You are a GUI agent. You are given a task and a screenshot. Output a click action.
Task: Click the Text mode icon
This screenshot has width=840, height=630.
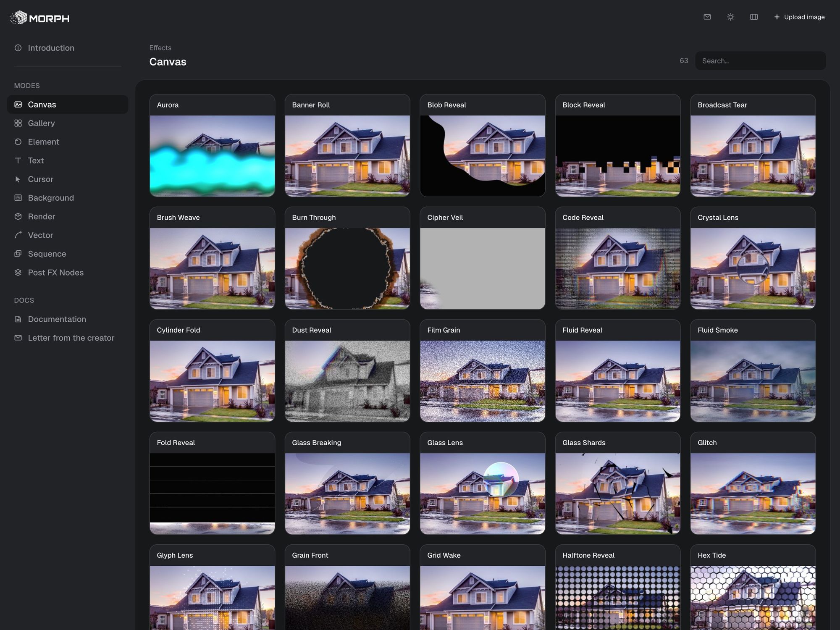pos(18,160)
